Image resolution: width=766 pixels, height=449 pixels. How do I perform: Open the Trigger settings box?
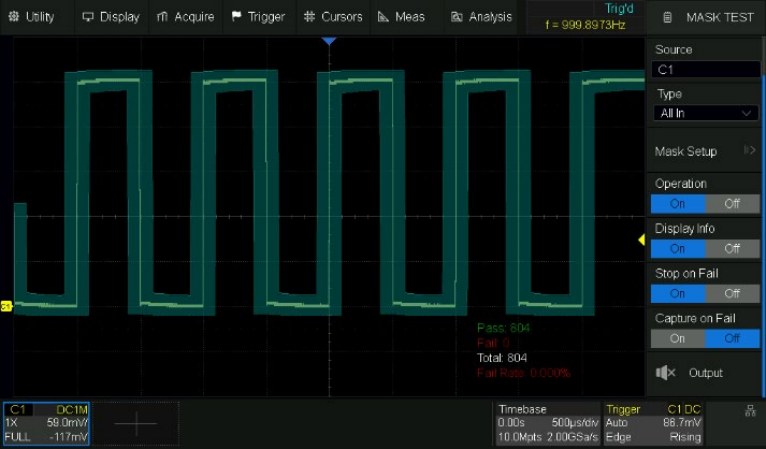654,424
